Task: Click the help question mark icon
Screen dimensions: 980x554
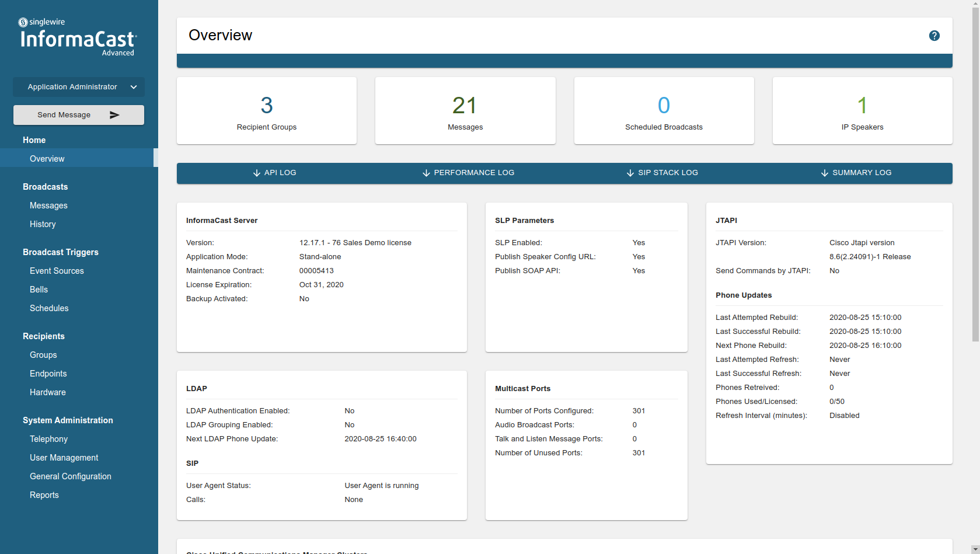Action: (934, 36)
